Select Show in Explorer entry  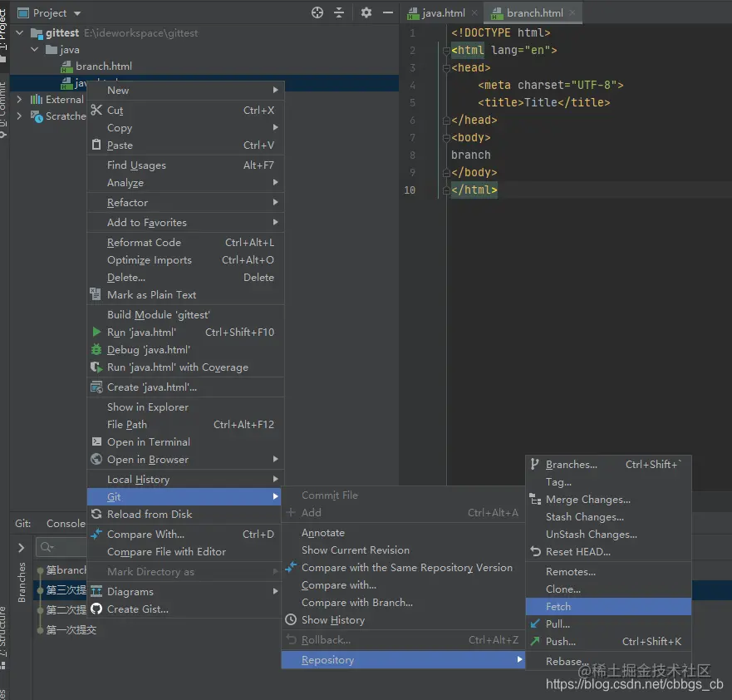coord(186,407)
